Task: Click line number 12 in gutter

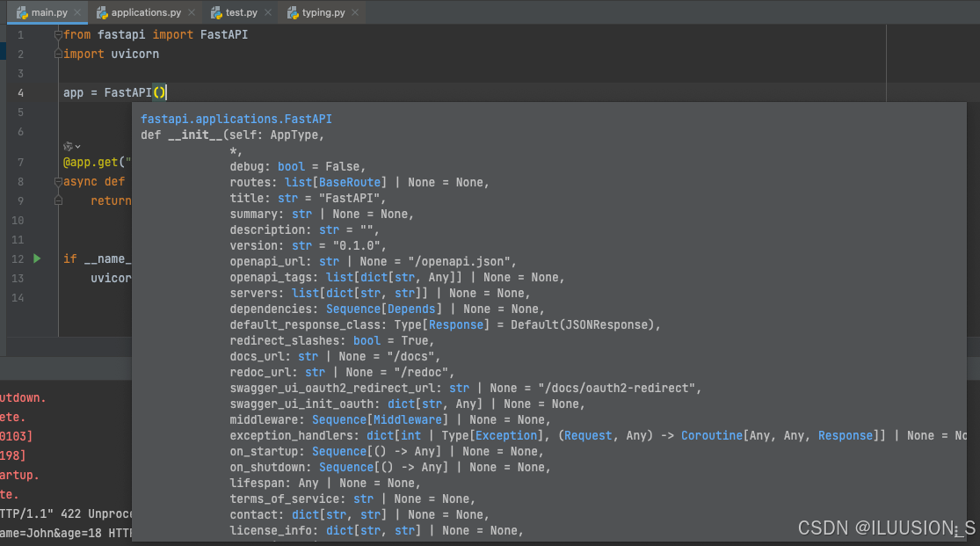Action: (x=18, y=258)
